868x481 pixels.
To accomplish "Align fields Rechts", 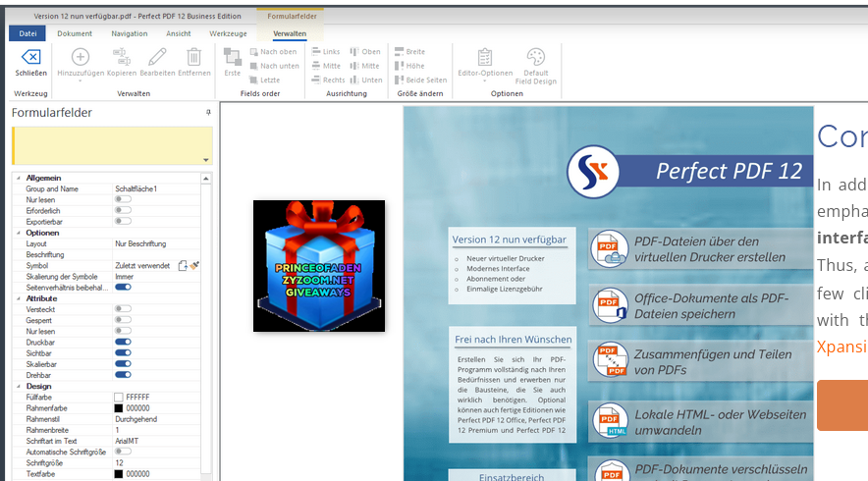I will [x=328, y=80].
